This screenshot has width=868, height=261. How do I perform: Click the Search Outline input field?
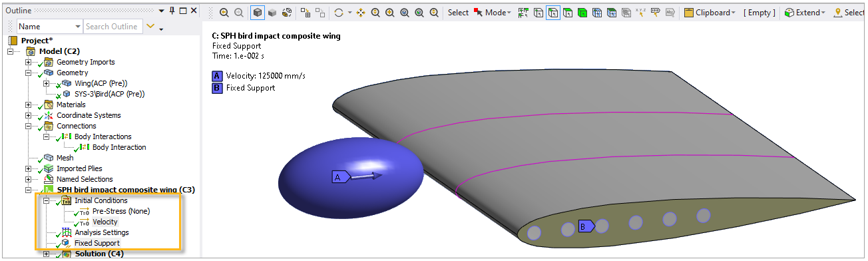pyautogui.click(x=112, y=26)
